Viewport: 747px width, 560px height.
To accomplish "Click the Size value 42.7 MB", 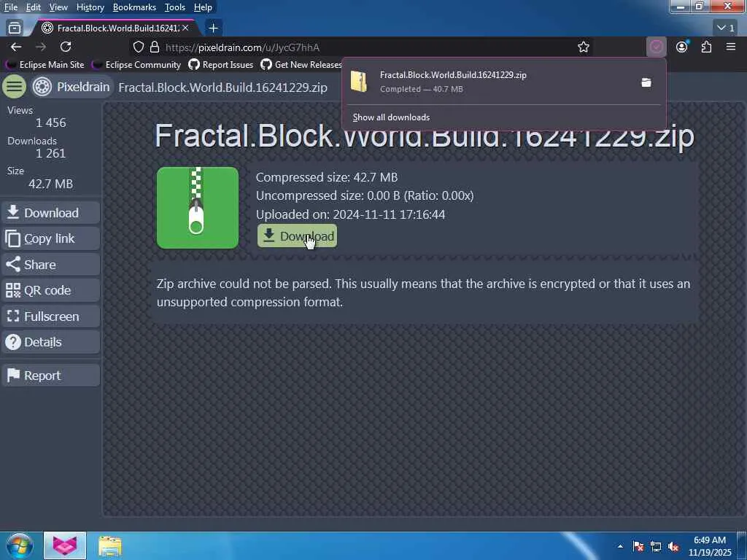I will (x=50, y=184).
